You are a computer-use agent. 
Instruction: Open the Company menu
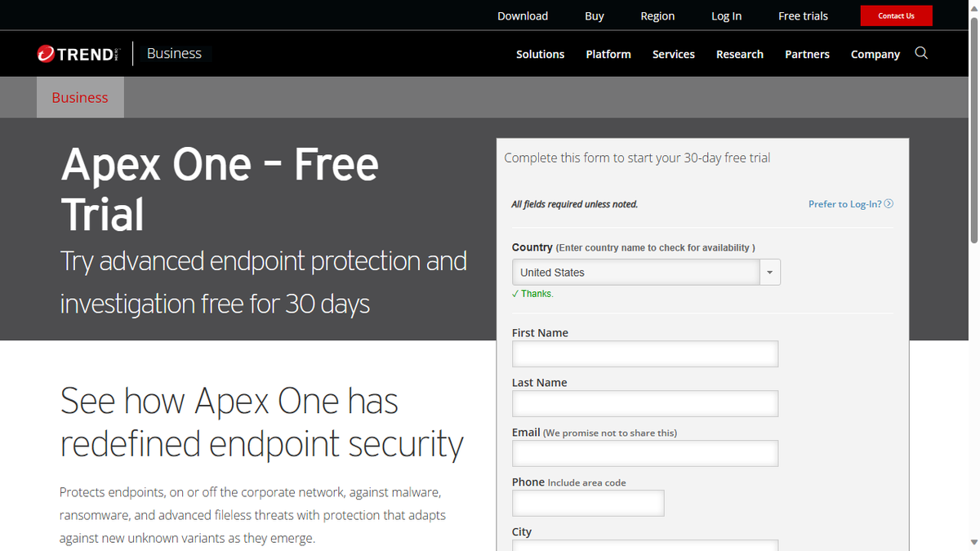875,54
